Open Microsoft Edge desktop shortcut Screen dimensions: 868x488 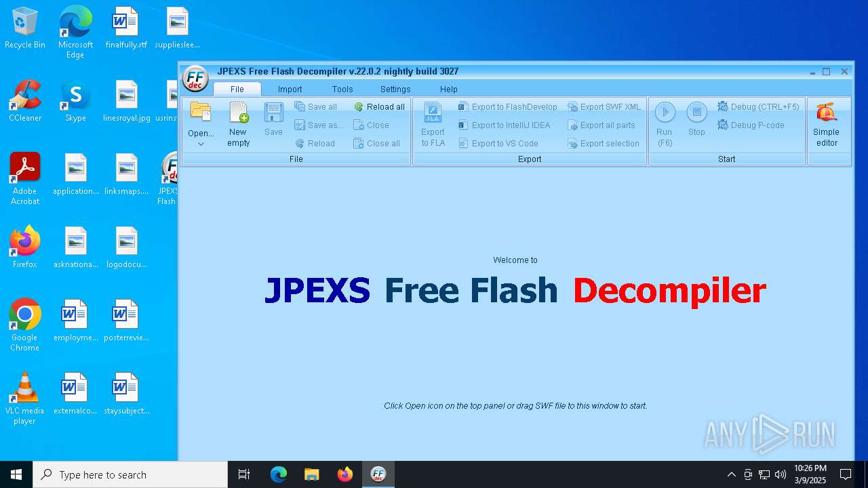click(75, 32)
